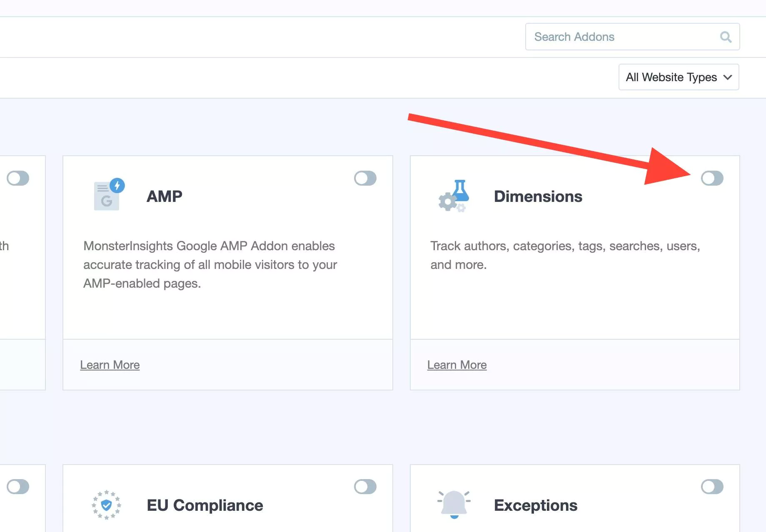Toggle the partially visible bottom-left addon switch
The width and height of the screenshot is (766, 532).
[18, 487]
